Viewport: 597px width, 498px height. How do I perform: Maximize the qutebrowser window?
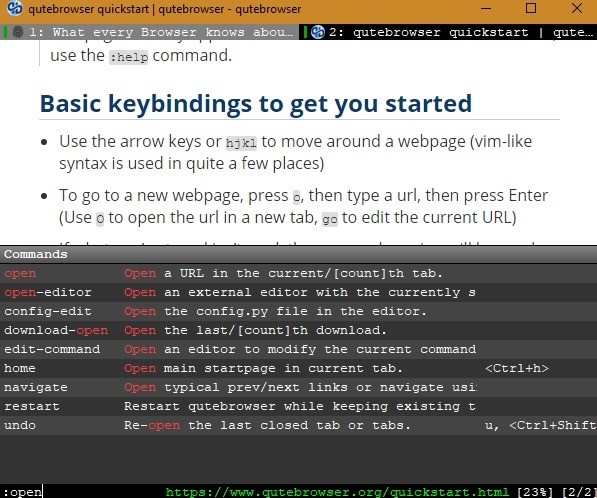[531, 8]
